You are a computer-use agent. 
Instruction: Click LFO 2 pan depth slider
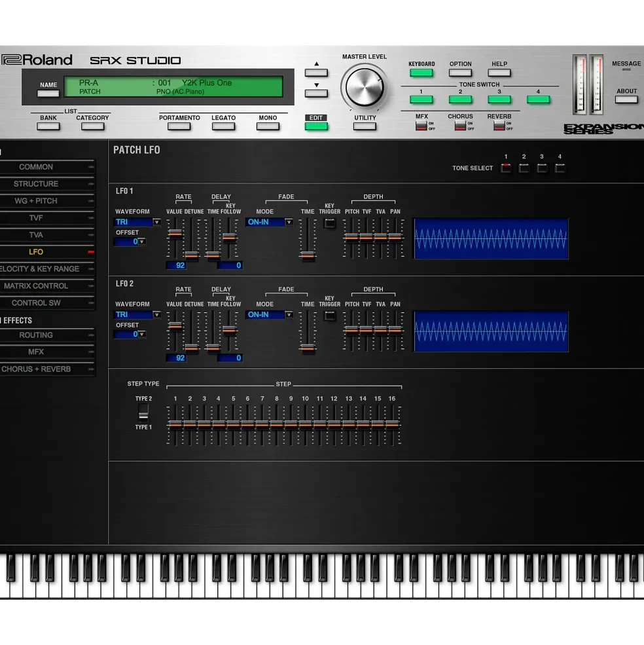pyautogui.click(x=395, y=329)
